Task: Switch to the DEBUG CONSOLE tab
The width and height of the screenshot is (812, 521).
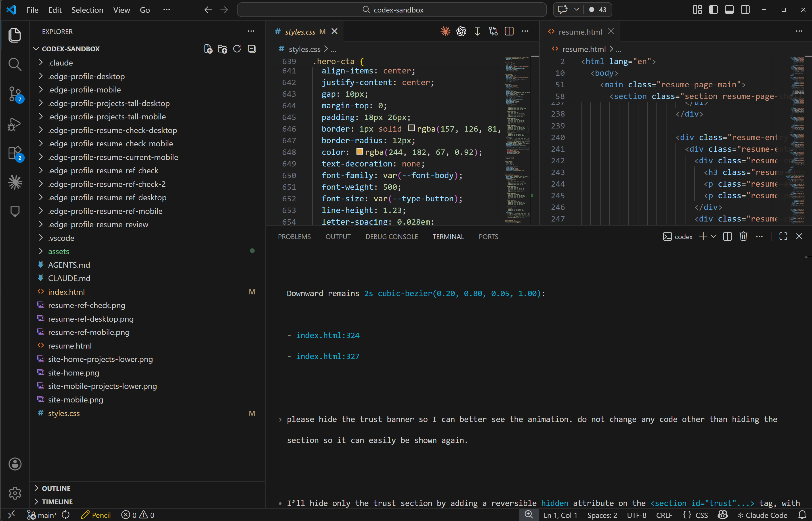Action: pyautogui.click(x=391, y=237)
